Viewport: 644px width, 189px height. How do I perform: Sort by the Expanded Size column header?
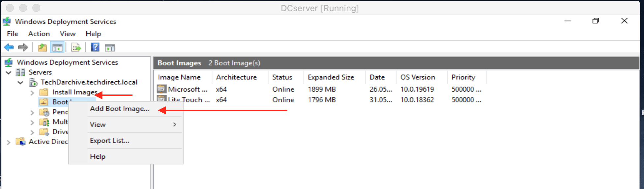pyautogui.click(x=331, y=77)
